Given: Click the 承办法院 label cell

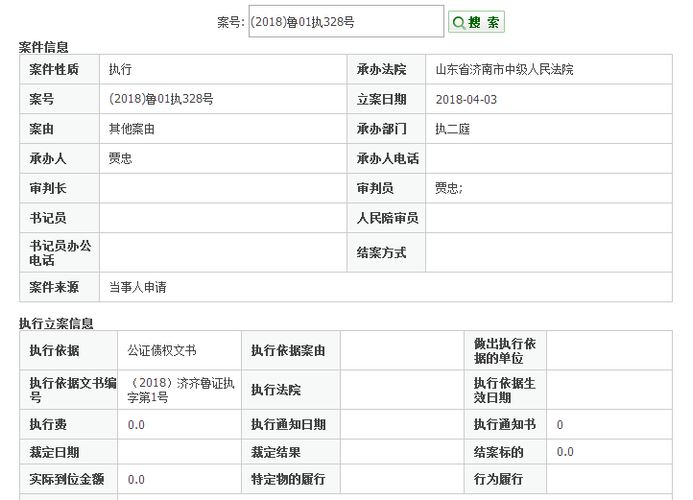Looking at the screenshot, I should 386,69.
